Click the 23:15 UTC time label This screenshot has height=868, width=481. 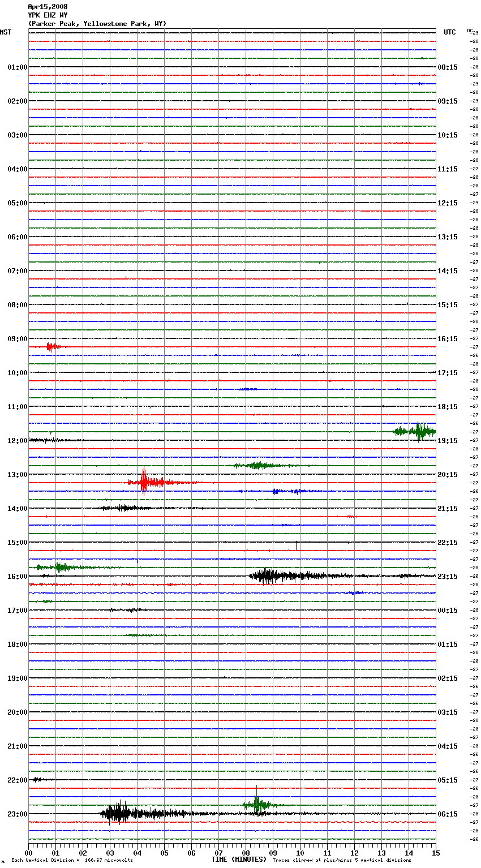coord(448,577)
